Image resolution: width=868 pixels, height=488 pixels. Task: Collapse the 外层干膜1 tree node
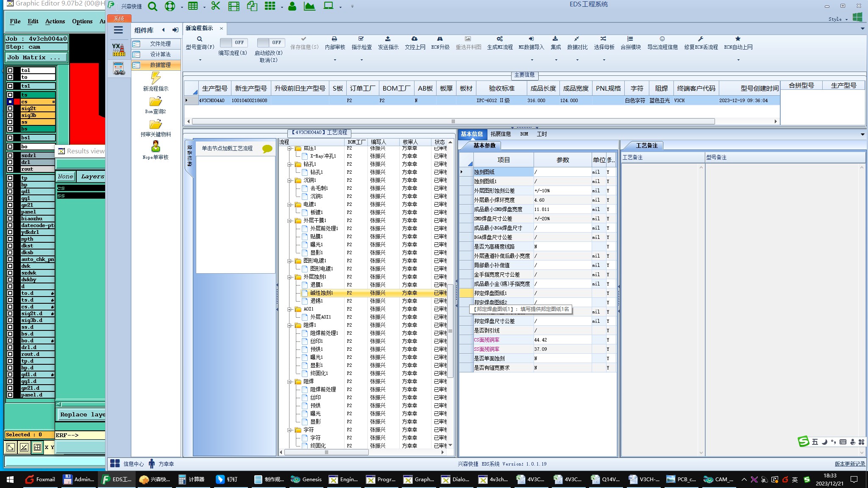coord(289,220)
